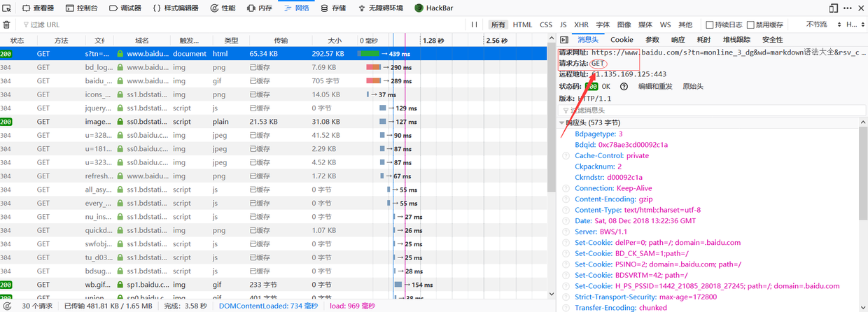868x312 pixels.
Task: Sort by 大小 size column
Action: pyautogui.click(x=335, y=41)
